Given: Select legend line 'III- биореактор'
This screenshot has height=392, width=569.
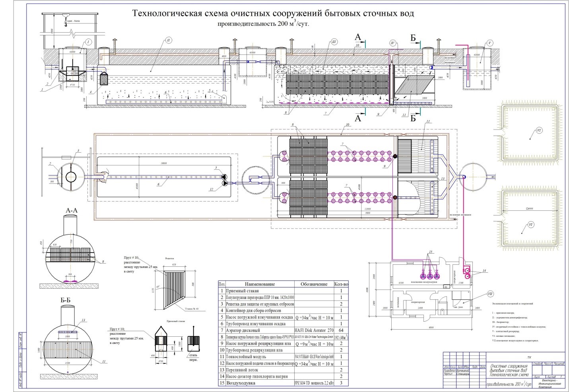Looking at the screenshot, I should click(501, 322).
